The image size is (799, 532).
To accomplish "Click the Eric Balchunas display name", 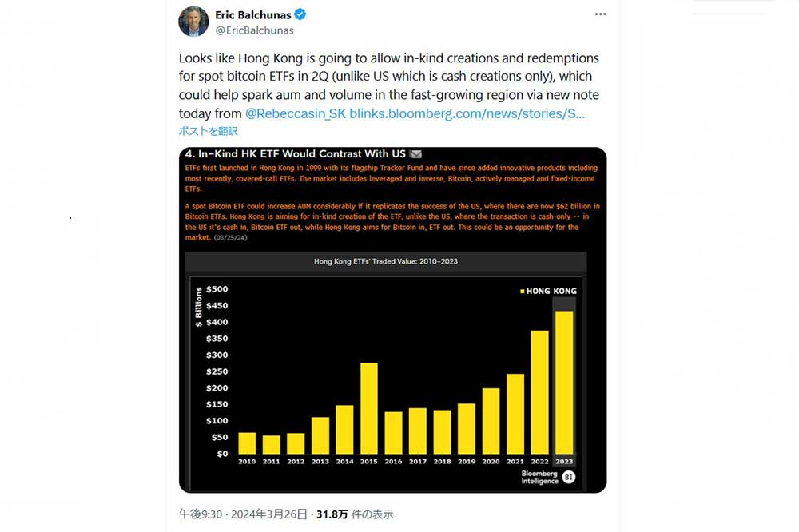I will (x=252, y=14).
